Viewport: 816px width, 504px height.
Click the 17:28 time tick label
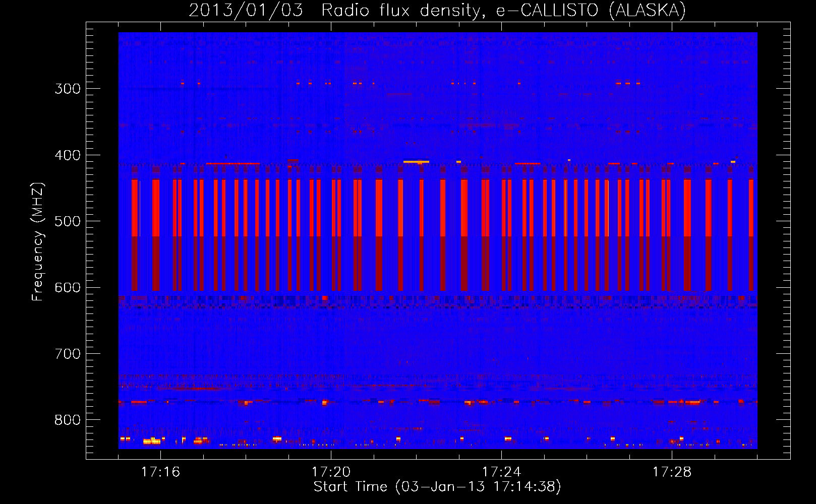point(672,472)
